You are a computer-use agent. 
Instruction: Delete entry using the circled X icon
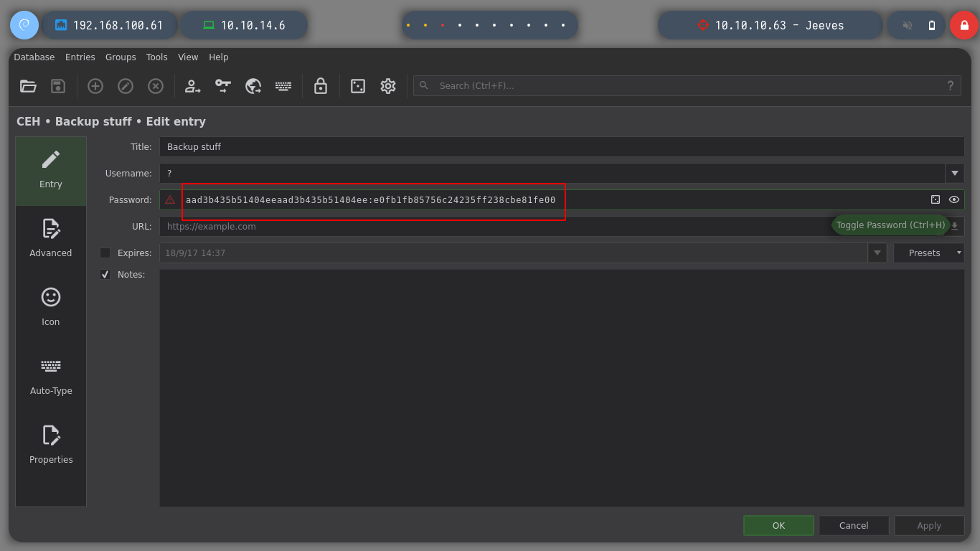(x=156, y=86)
